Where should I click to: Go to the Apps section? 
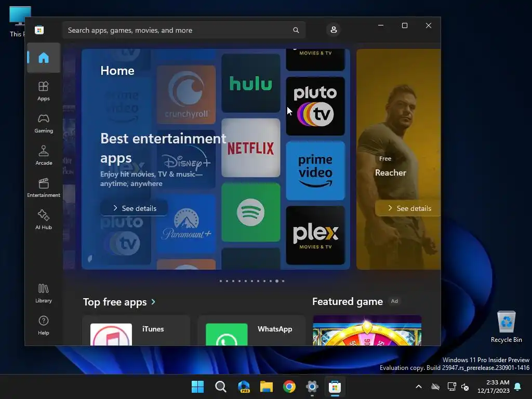click(44, 91)
